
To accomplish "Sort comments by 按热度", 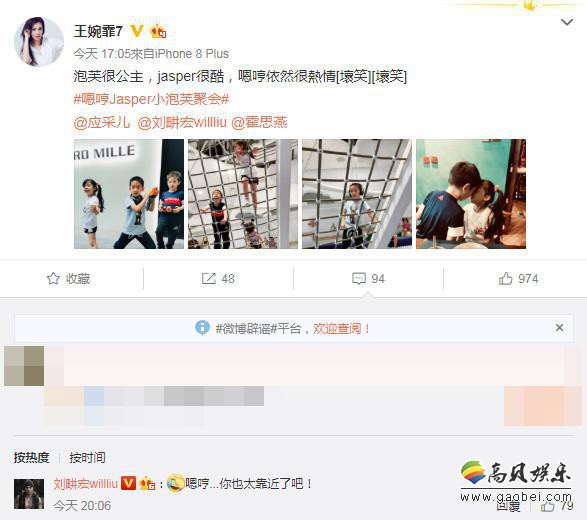I will tap(31, 457).
